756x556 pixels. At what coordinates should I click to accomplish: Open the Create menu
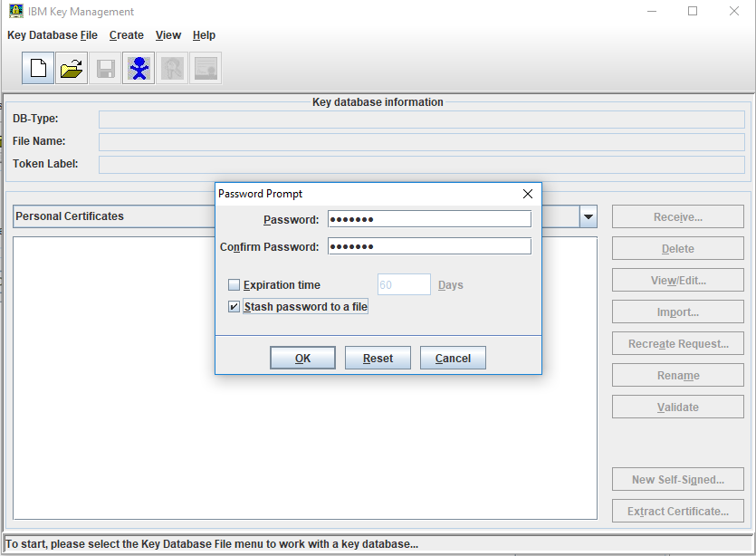click(127, 35)
